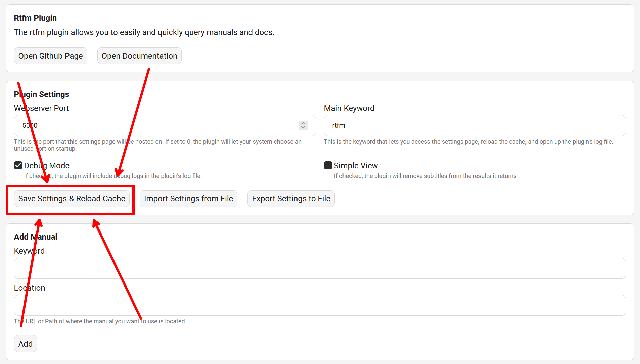This screenshot has width=640, height=364.
Task: Decrease Webserver Port with the down arrow
Action: point(303,128)
